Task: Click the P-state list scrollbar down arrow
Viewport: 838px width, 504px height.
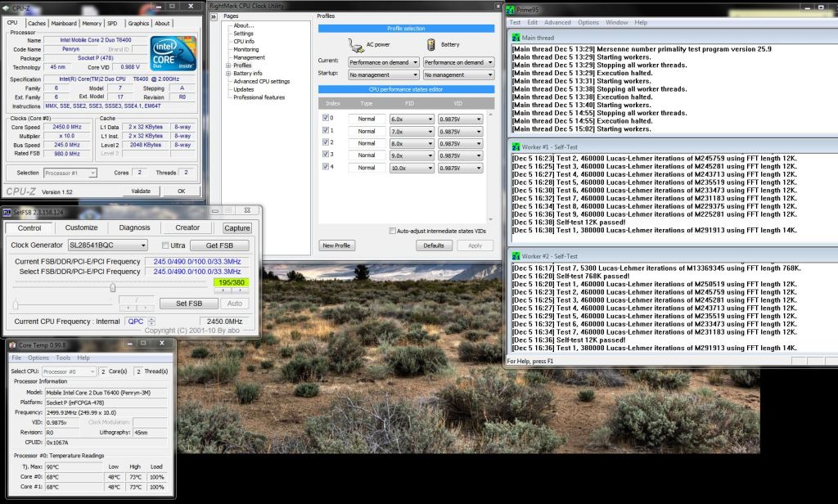Action: pos(490,219)
